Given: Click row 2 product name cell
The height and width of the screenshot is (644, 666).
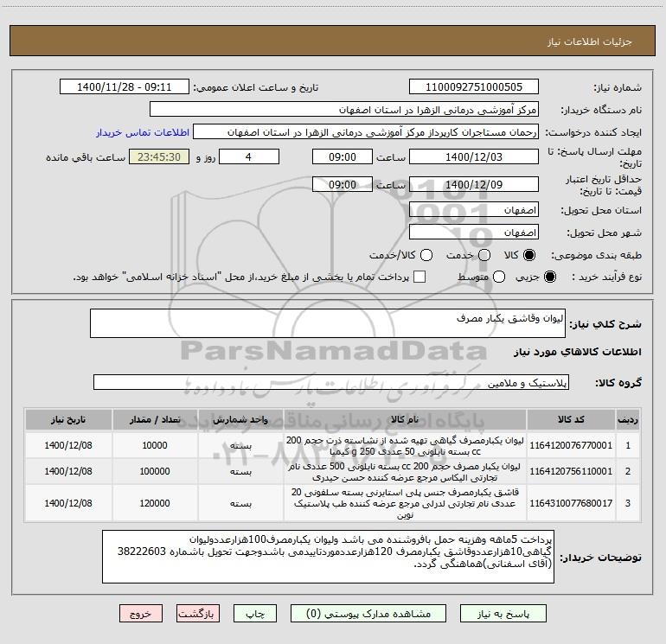Looking at the screenshot, I should (x=405, y=471).
